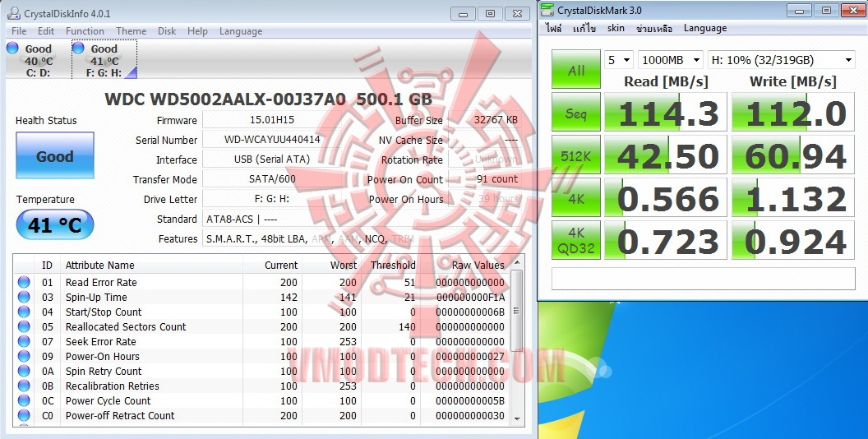Click the attribute list scrollbar thumb

point(516,310)
